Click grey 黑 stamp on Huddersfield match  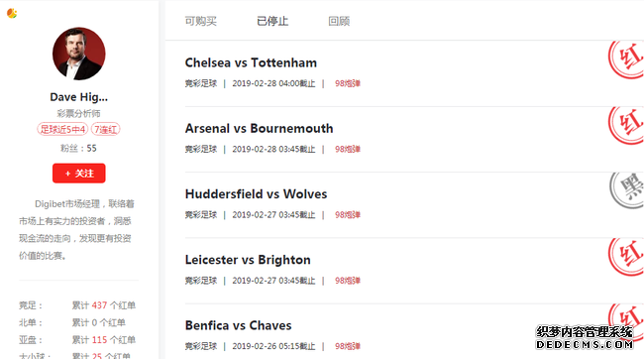[627, 190]
